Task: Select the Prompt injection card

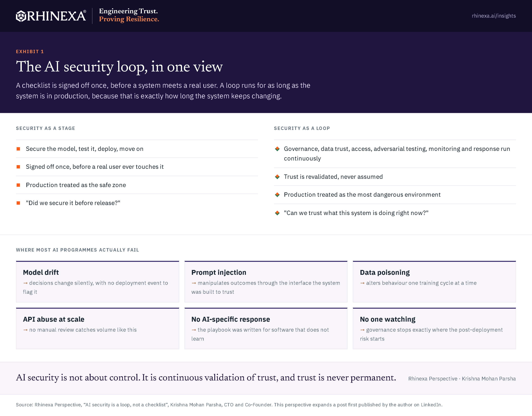Action: (266, 282)
